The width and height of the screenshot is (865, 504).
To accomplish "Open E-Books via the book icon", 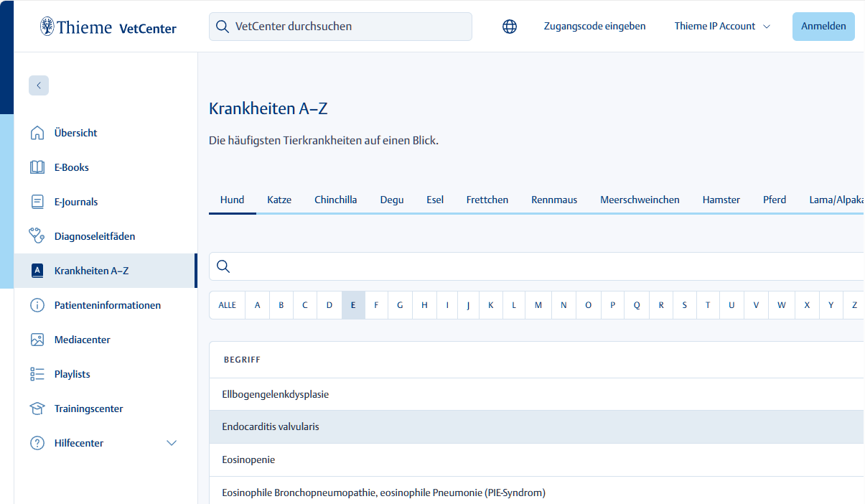I will (37, 167).
